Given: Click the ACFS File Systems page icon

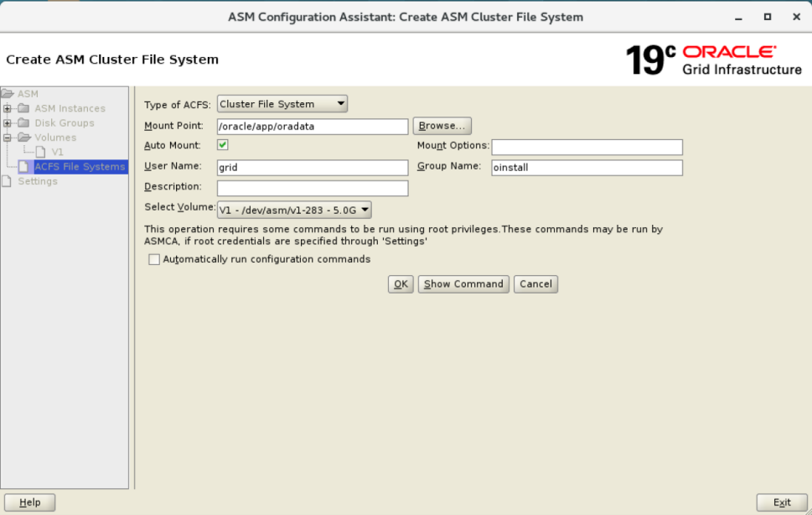Looking at the screenshot, I should pyautogui.click(x=24, y=166).
